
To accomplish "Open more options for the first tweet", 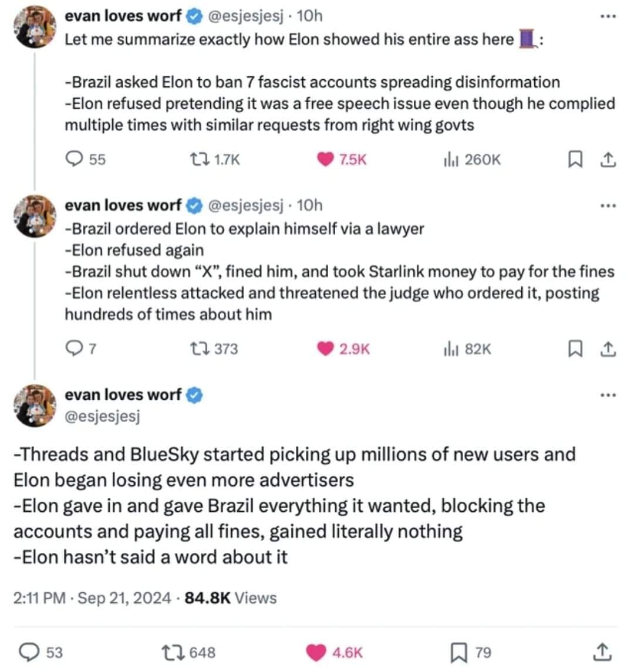I will click(609, 16).
